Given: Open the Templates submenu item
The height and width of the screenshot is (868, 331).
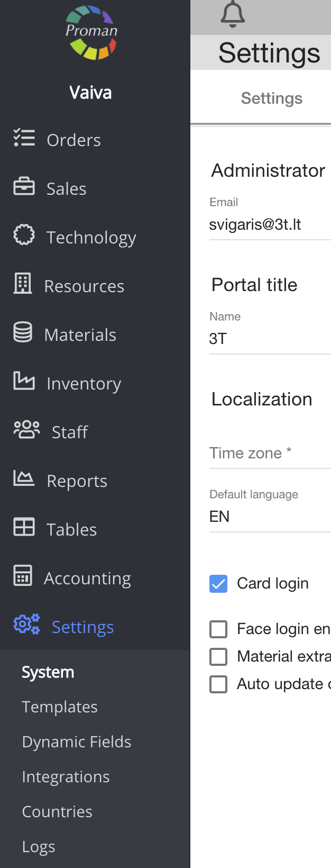Looking at the screenshot, I should point(60,707).
